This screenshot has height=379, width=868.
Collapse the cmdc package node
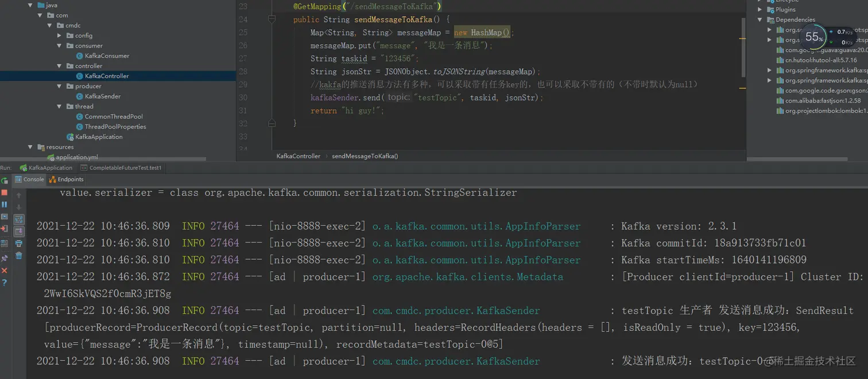pyautogui.click(x=50, y=25)
